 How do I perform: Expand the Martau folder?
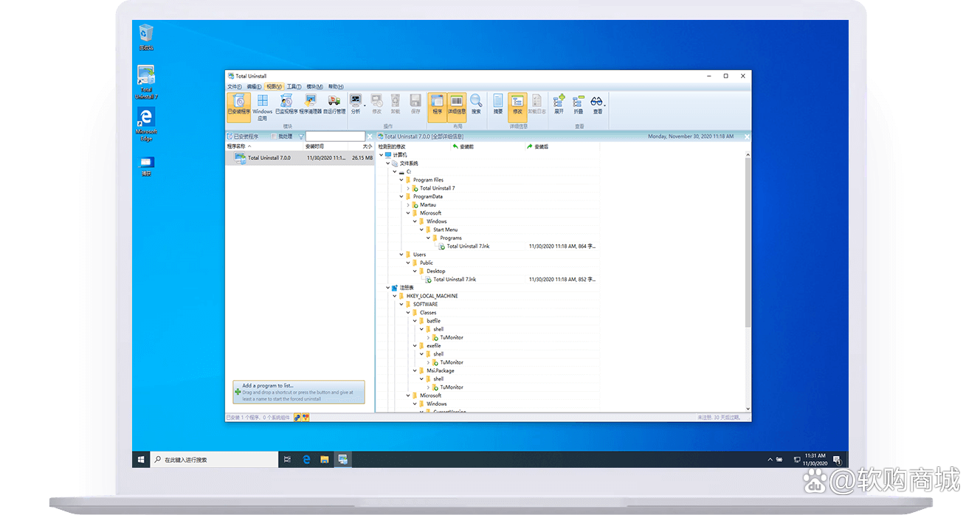408,205
